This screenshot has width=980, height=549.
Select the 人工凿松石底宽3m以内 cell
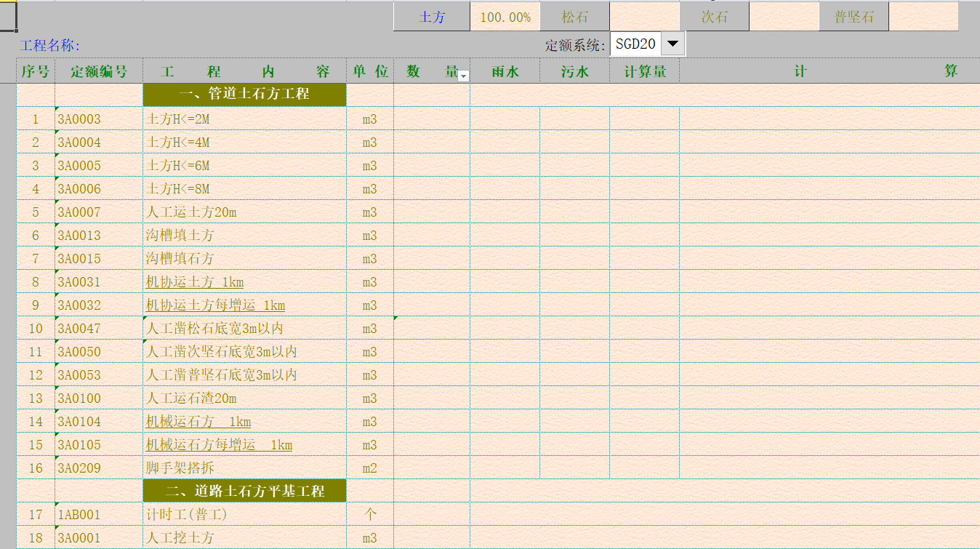click(x=245, y=329)
